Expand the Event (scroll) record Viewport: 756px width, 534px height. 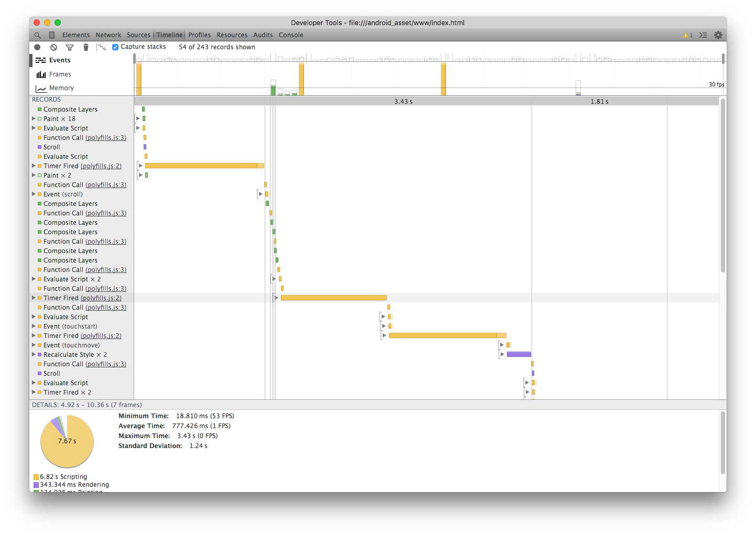coord(34,194)
